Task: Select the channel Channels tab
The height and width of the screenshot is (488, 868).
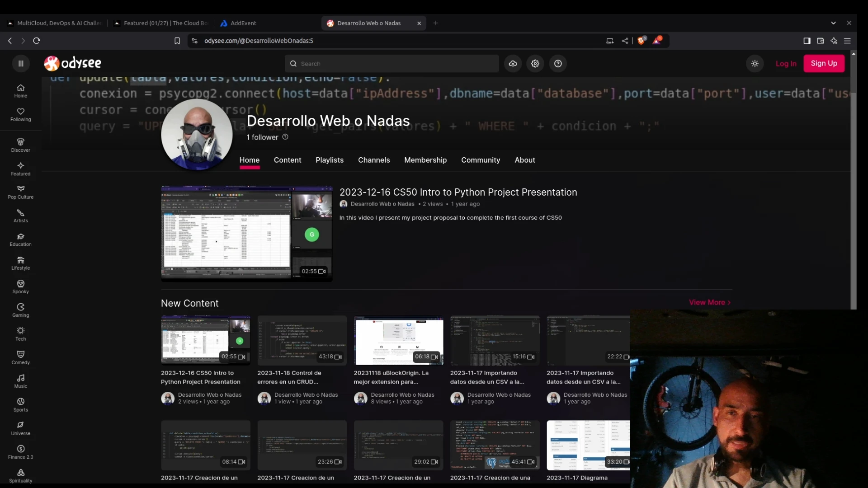Action: (x=374, y=160)
